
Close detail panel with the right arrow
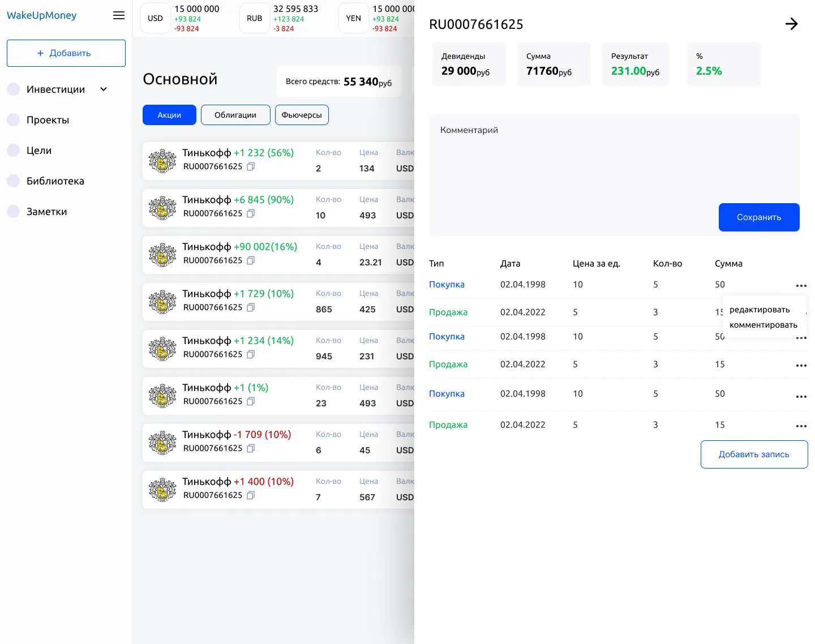pos(791,24)
